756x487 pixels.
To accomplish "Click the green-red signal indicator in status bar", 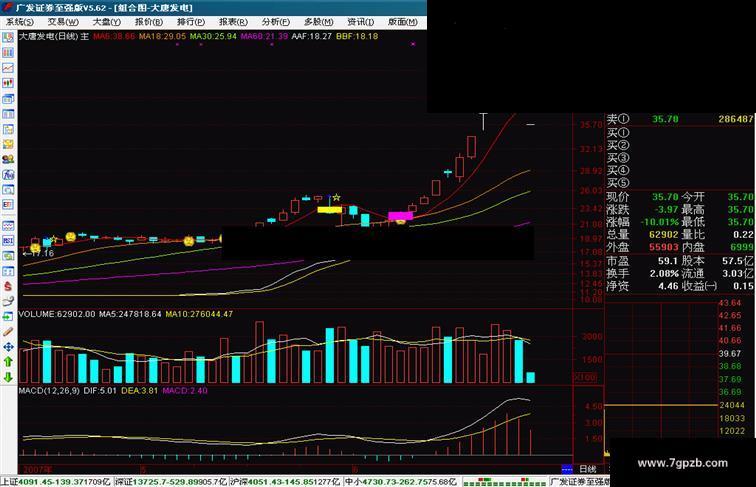I will pyautogui.click(x=504, y=482).
